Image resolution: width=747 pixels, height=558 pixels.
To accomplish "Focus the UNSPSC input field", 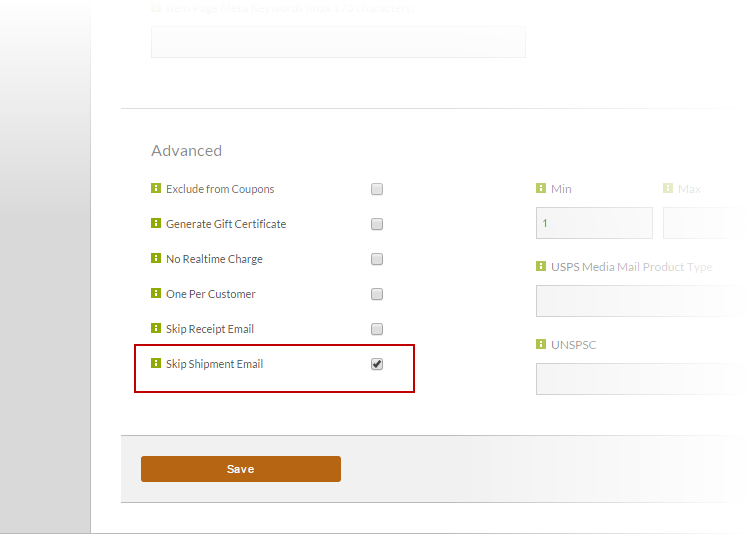I will [641, 379].
